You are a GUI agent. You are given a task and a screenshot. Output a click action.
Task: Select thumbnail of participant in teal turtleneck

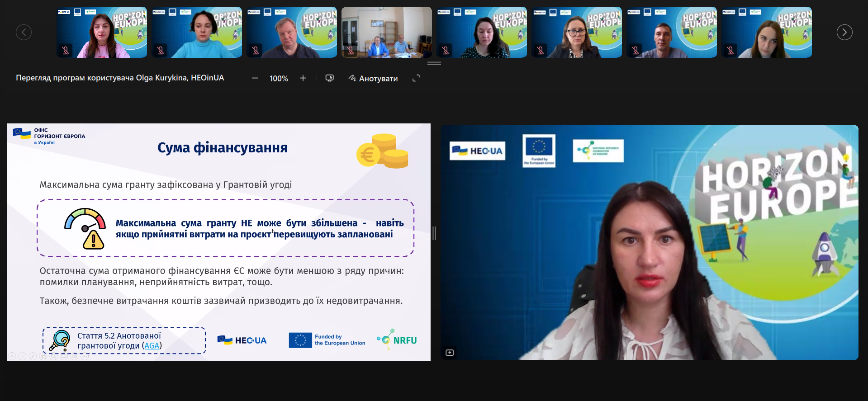tap(197, 32)
